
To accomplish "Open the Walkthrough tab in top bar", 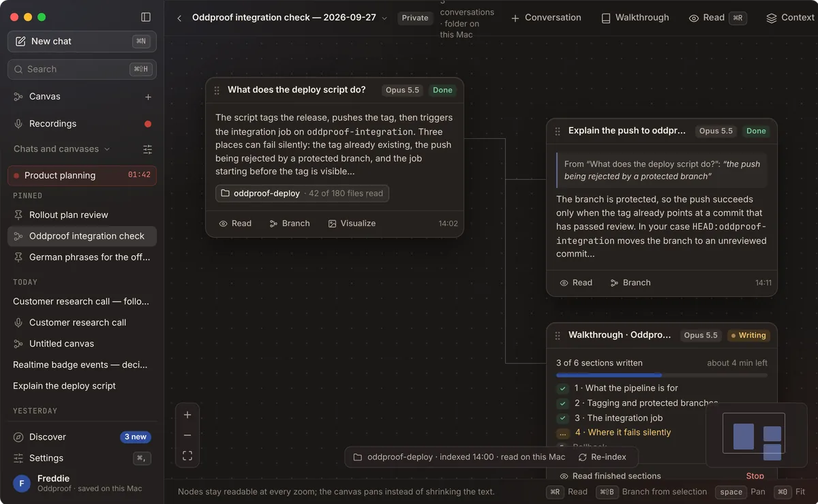I will (635, 18).
